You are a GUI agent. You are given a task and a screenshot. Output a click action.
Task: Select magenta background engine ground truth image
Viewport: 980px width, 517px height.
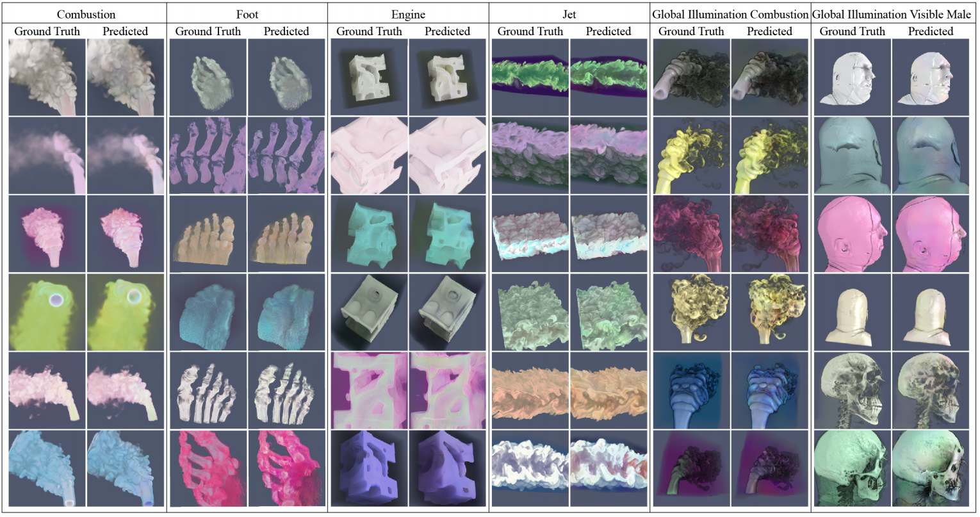(x=370, y=391)
